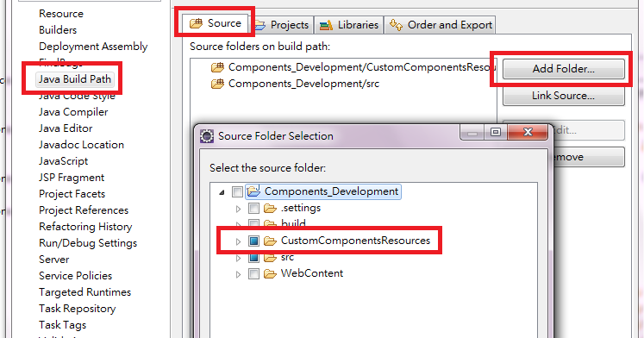Click the Add Folder... button

tap(564, 69)
